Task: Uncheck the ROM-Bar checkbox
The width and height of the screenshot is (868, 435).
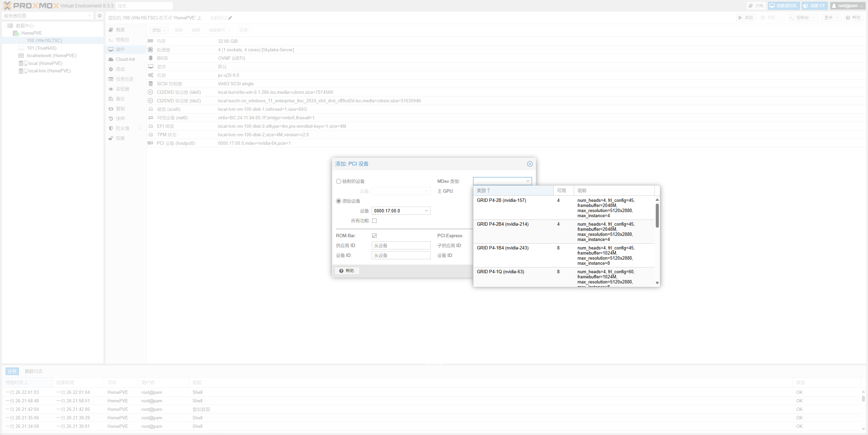Action: 374,236
